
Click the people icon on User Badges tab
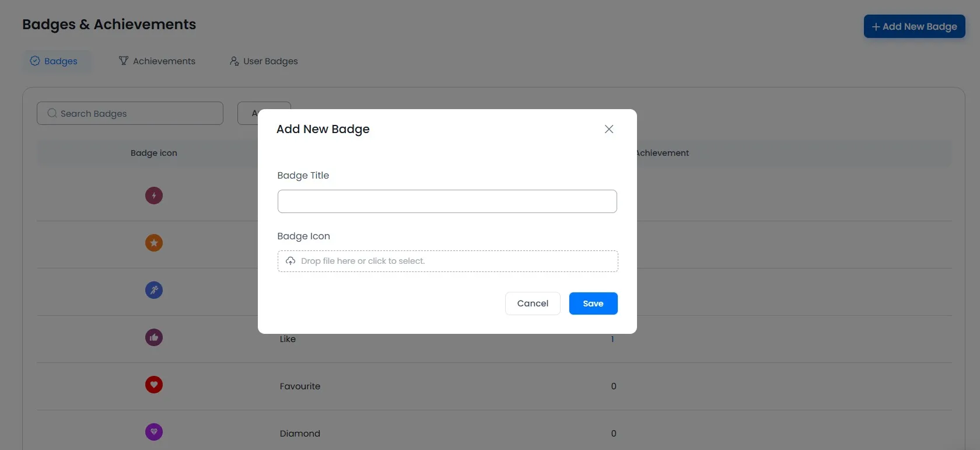click(234, 61)
